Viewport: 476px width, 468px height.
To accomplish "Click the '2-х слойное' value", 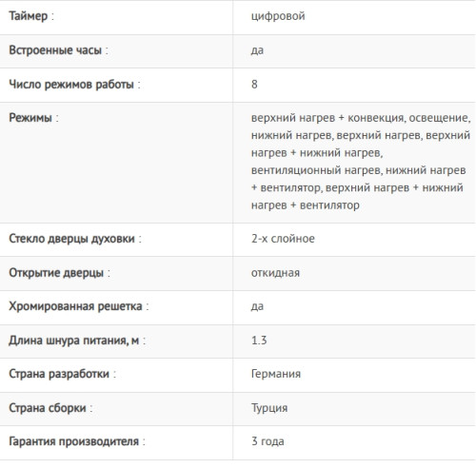I will [x=283, y=239].
